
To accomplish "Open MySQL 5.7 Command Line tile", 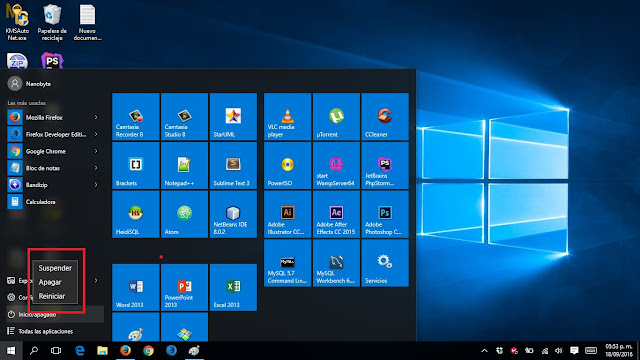I will [x=287, y=263].
